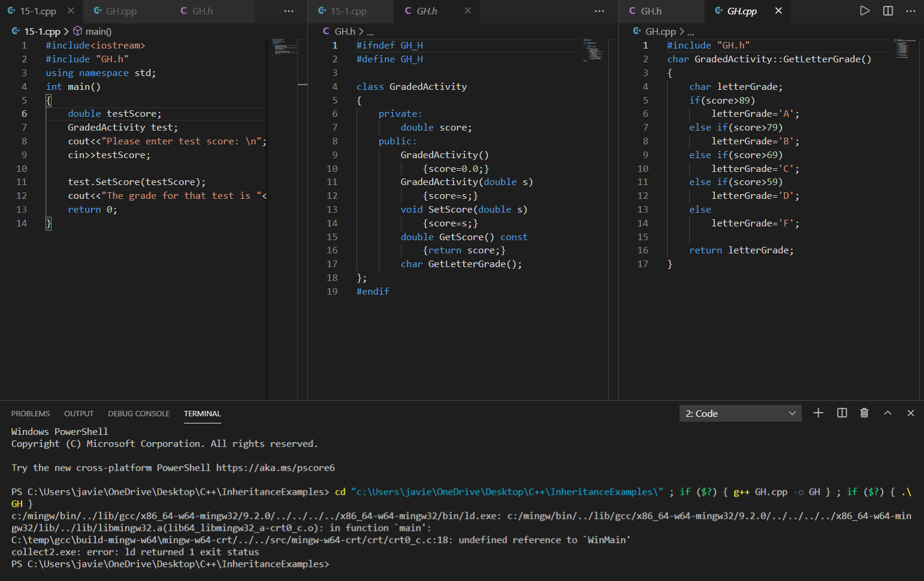Kill the terminal using the trash icon
This screenshot has height=581, width=924.
pyautogui.click(x=864, y=413)
